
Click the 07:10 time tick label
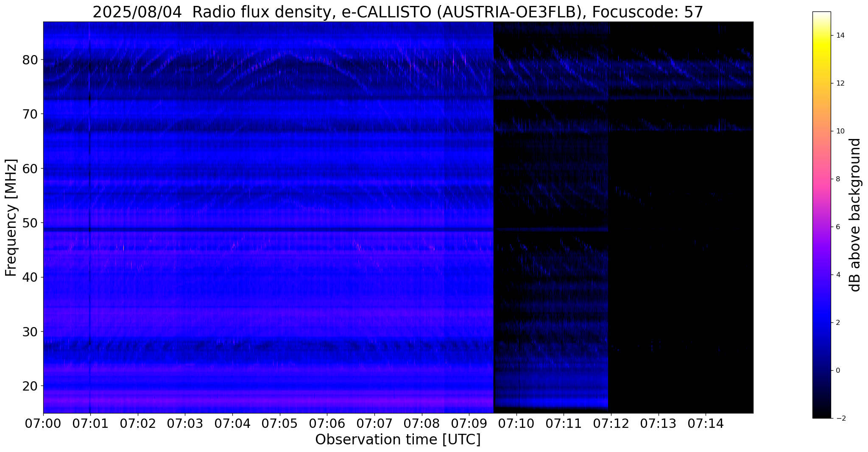pyautogui.click(x=516, y=423)
